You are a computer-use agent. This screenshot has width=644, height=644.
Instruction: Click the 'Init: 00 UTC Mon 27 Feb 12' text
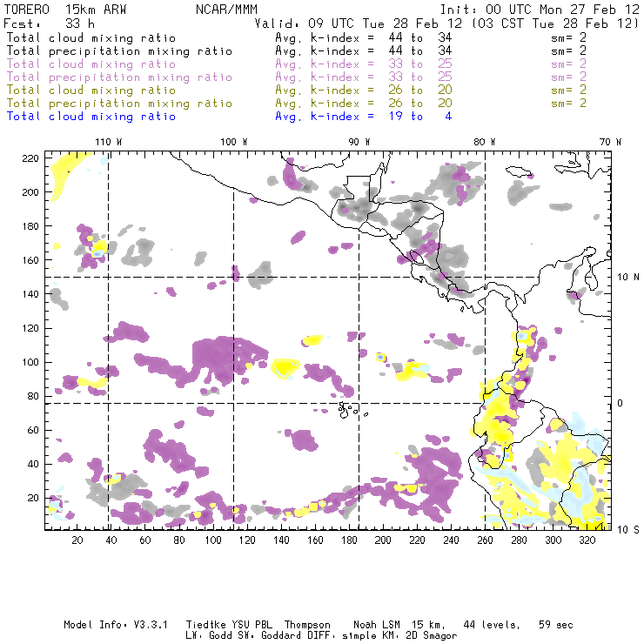[540, 10]
